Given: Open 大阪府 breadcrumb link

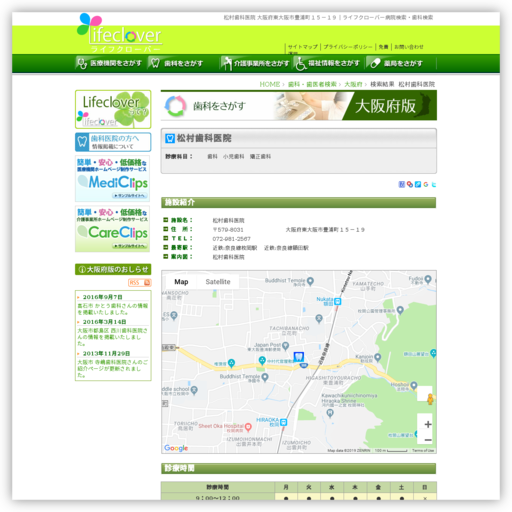Looking at the screenshot, I should coord(353,84).
